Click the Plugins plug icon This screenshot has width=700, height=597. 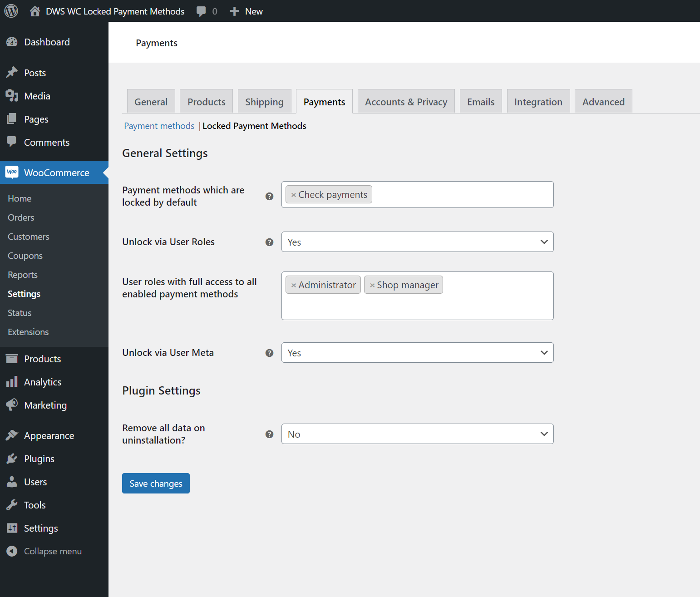pyautogui.click(x=12, y=459)
